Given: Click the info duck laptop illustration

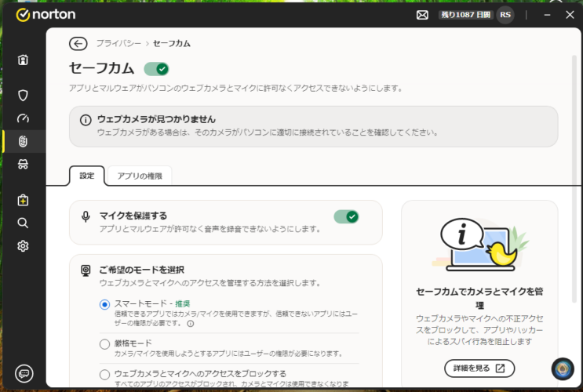Looking at the screenshot, I should point(480,245).
